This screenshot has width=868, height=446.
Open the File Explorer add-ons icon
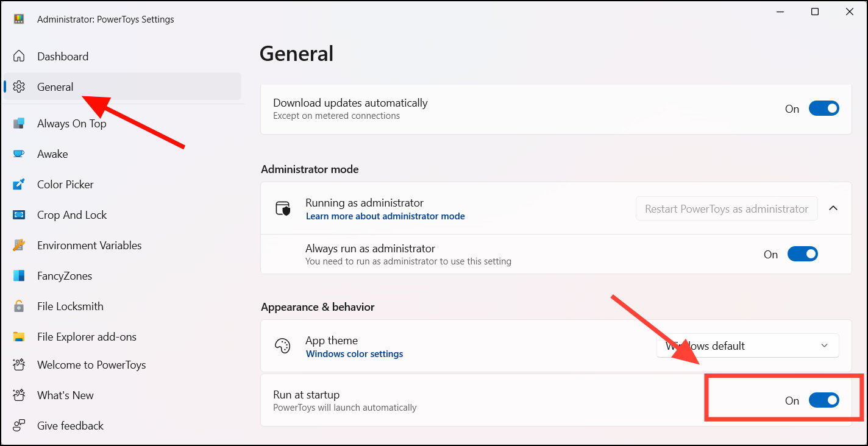click(x=19, y=337)
